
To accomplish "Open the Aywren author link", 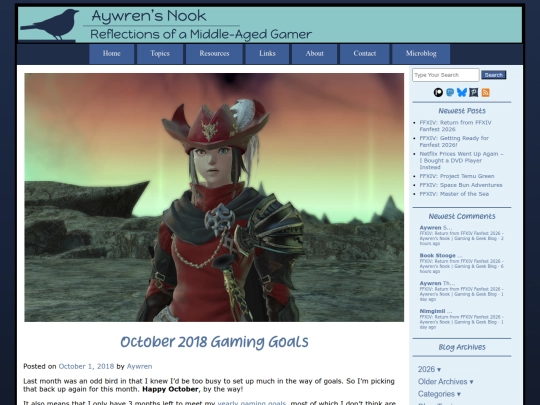I will 139,366.
